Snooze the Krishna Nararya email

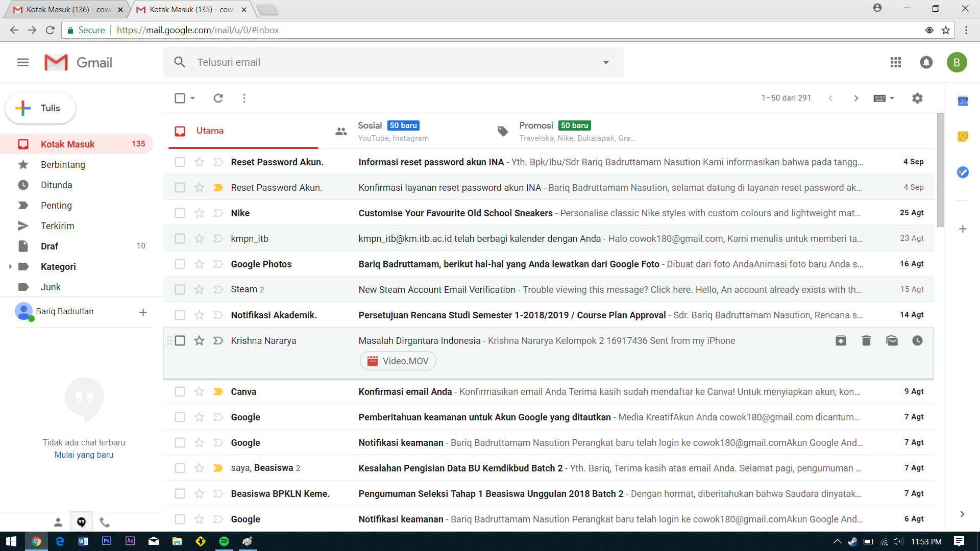(917, 340)
